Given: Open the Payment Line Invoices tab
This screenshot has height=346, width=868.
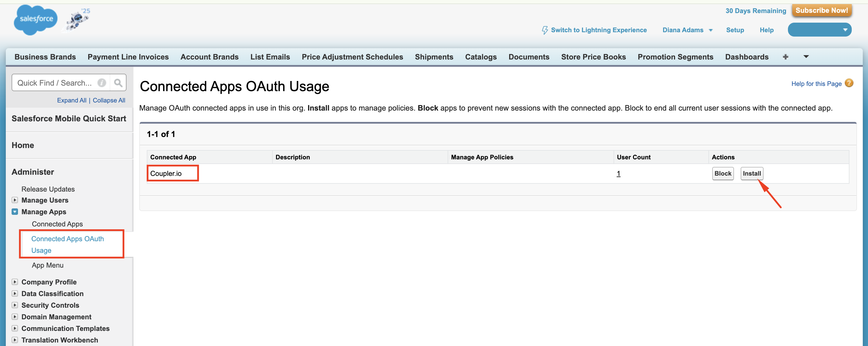Looking at the screenshot, I should pos(128,57).
